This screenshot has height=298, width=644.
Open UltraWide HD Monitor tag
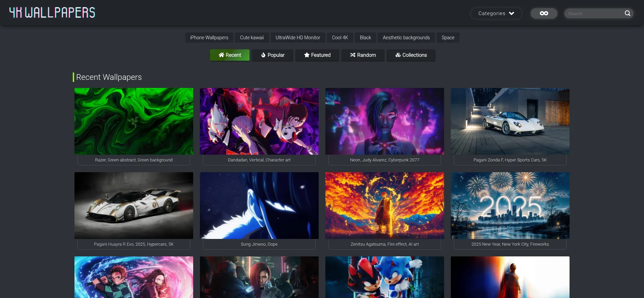coord(298,38)
